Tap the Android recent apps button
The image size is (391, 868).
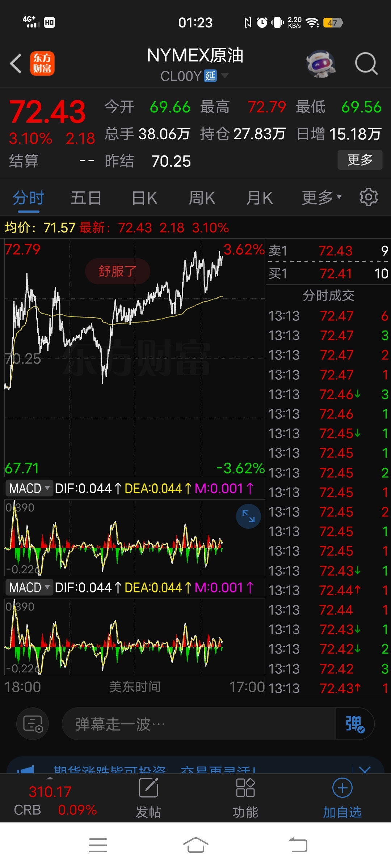coord(98,845)
